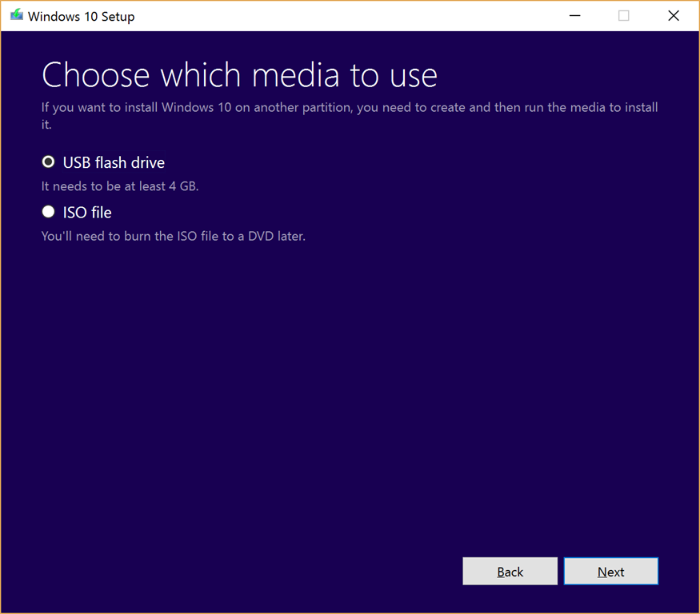This screenshot has height=614, width=700.
Task: Click the 'burn the ISO file to a DVD' note
Action: tap(174, 236)
